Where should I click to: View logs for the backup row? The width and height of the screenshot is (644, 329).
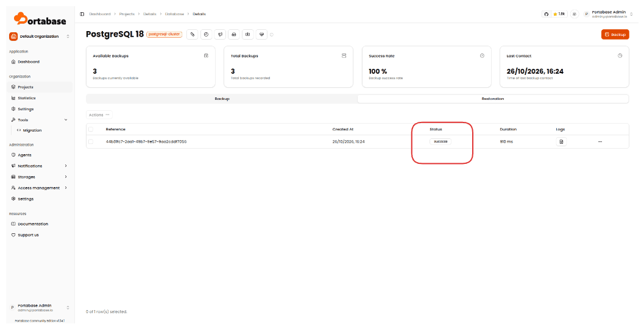(x=561, y=142)
